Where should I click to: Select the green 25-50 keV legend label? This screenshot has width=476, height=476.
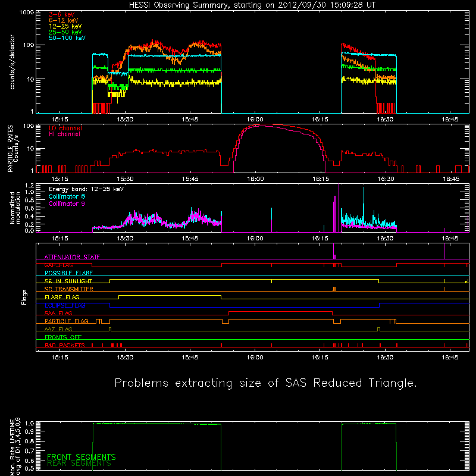pyautogui.click(x=65, y=32)
